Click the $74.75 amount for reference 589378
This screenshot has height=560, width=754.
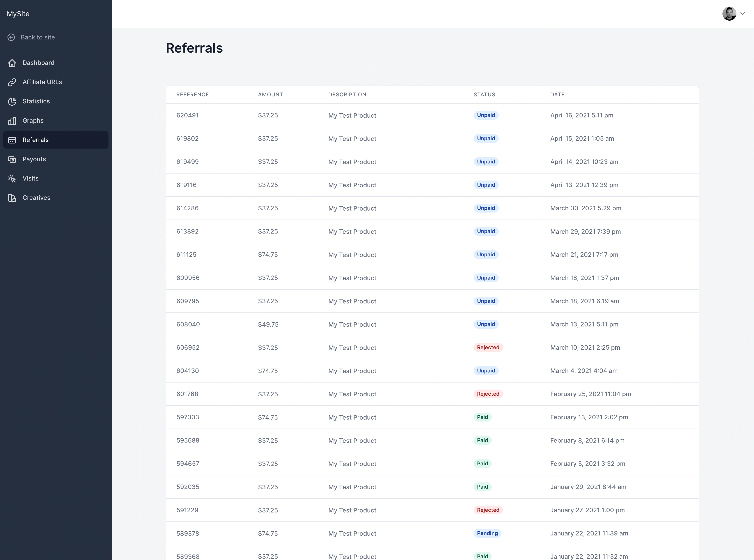pos(268,533)
